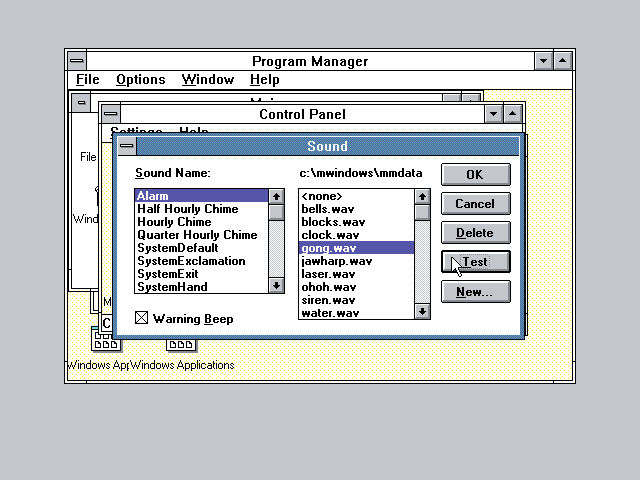Click Sound Name list scroll down arrow
This screenshot has height=480, width=640.
click(276, 285)
